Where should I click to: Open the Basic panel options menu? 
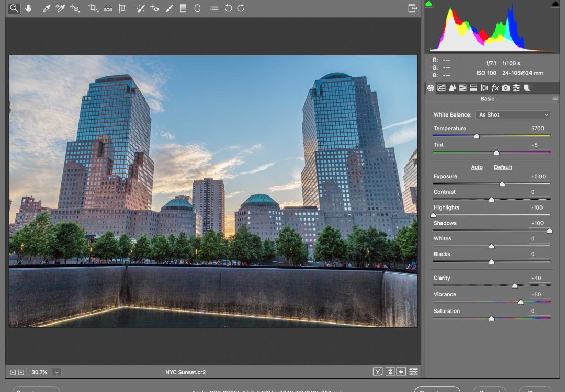click(x=555, y=99)
